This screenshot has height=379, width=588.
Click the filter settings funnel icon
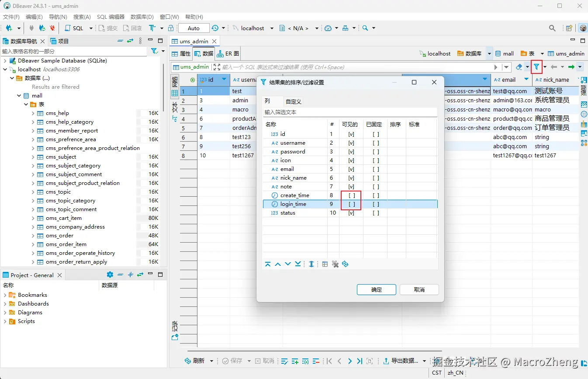pyautogui.click(x=536, y=67)
